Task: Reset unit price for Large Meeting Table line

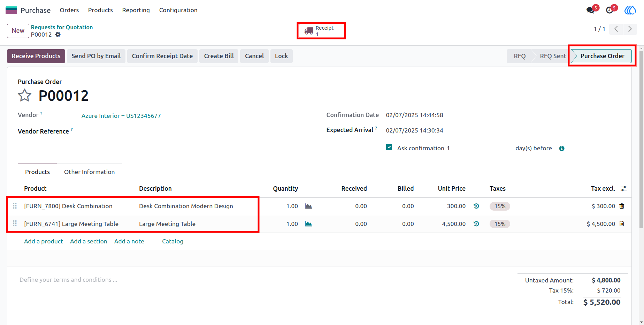Action: [476, 224]
